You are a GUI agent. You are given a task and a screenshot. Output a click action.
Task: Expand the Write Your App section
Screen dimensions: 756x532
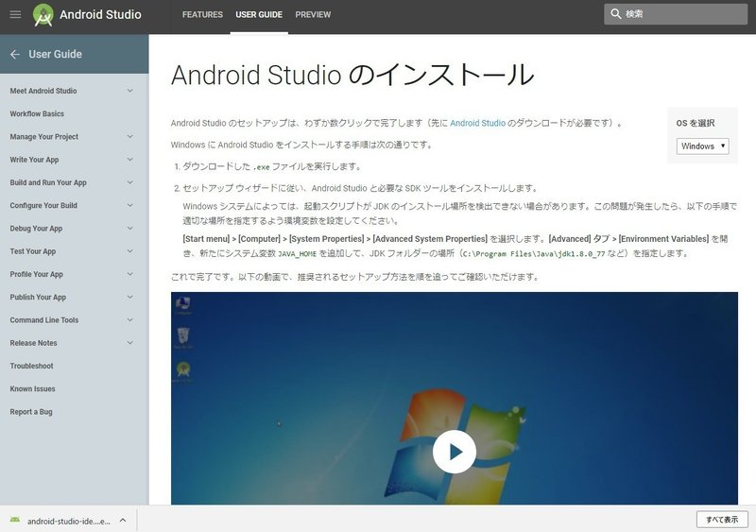130,160
